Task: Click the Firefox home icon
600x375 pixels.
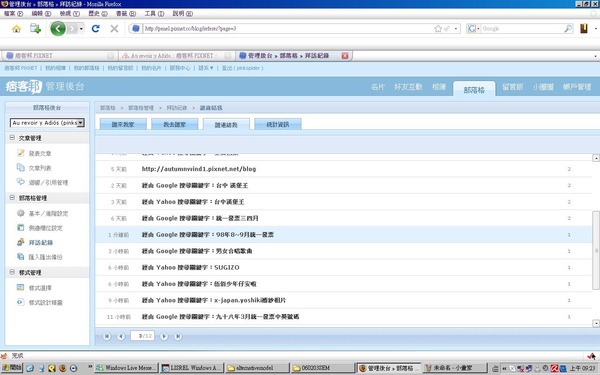Action: click(16, 29)
